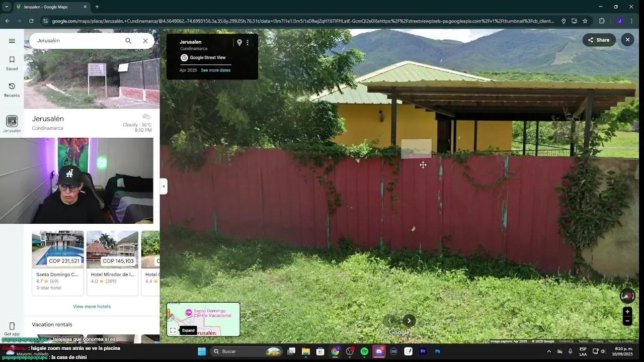Viewport: 644px width, 362px height.
Task: Close the Street View with X button
Action: [627, 40]
